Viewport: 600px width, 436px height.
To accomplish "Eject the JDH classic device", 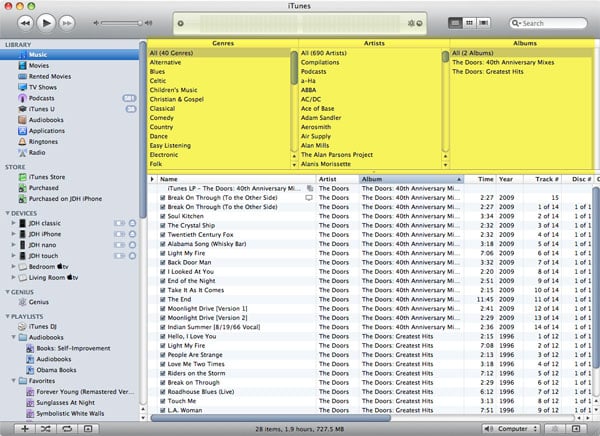I will click(x=132, y=223).
